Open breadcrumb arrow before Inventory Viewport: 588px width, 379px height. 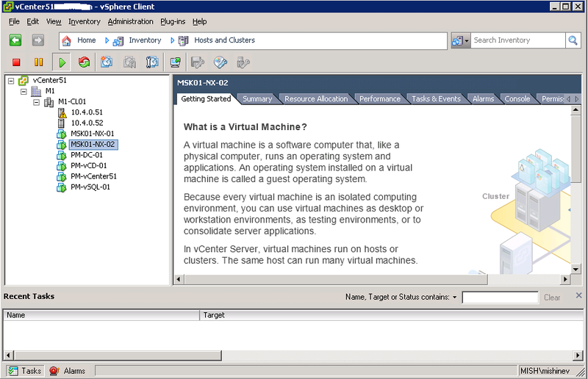pos(107,40)
